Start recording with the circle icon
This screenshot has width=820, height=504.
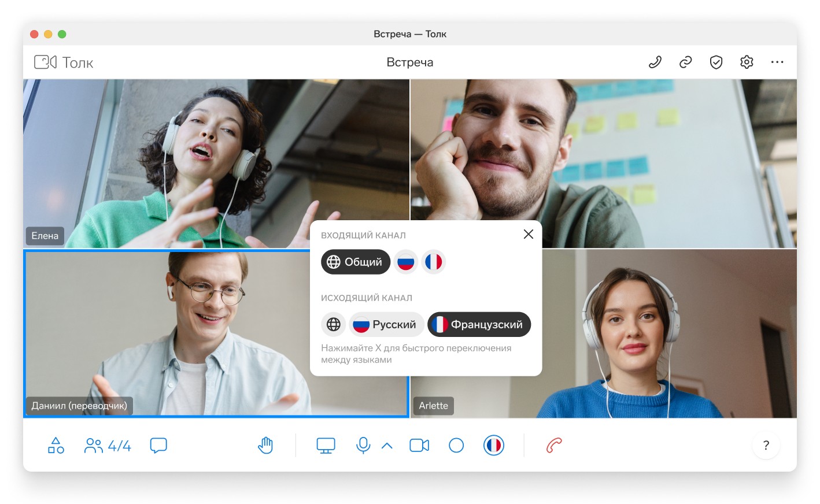[456, 446]
